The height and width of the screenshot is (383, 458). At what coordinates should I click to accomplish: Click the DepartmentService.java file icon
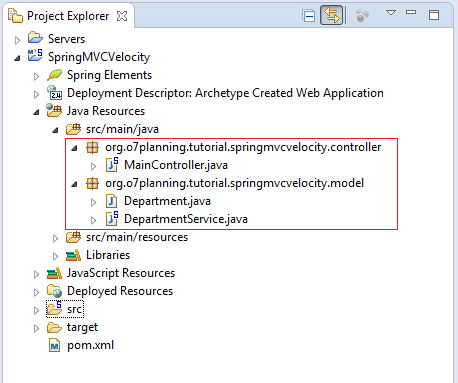click(x=112, y=219)
